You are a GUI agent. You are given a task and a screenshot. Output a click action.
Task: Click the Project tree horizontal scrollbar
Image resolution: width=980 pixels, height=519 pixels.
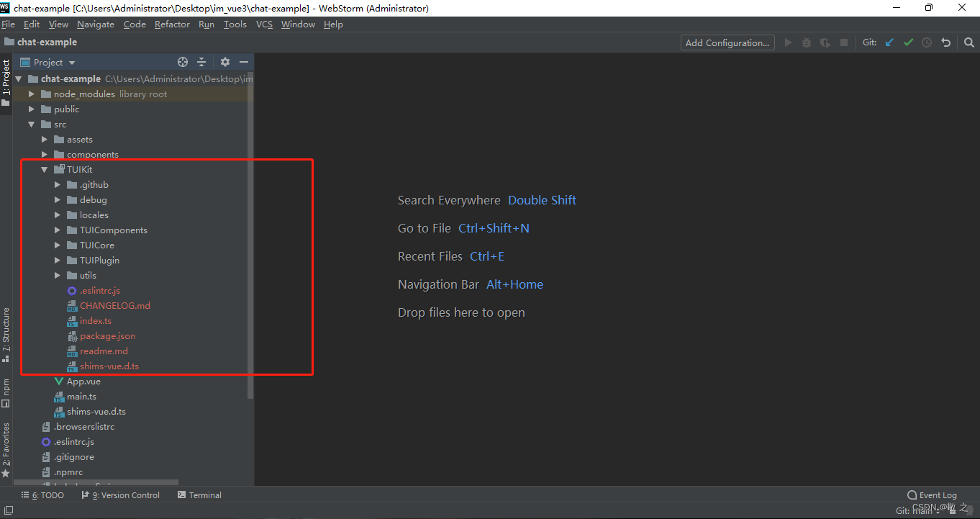(x=96, y=483)
